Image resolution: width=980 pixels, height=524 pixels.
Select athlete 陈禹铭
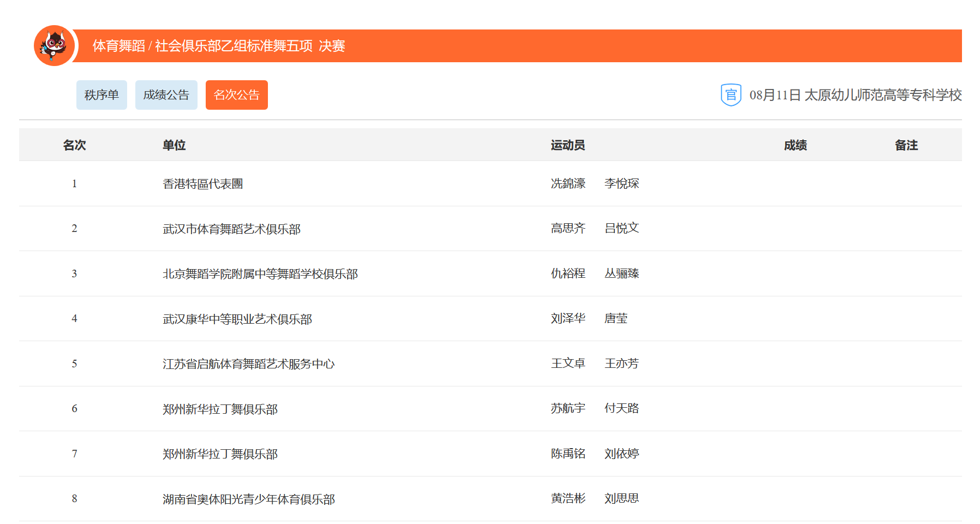pyautogui.click(x=568, y=454)
